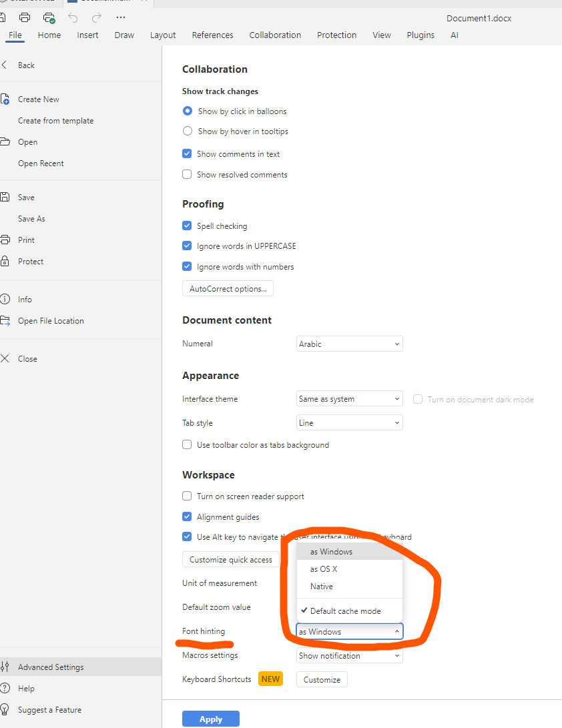
Task: Open the Macros settings dropdown
Action: 349,656
